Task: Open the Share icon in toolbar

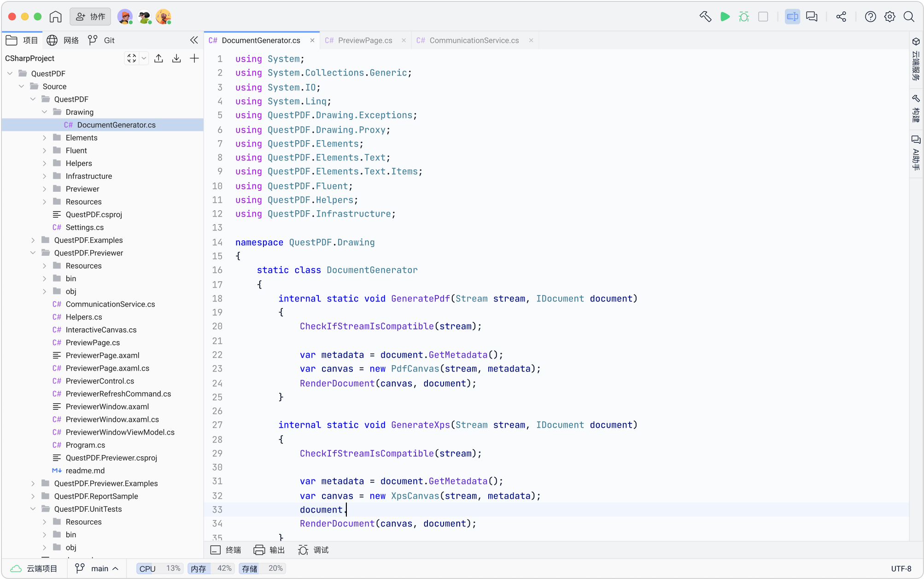Action: pyautogui.click(x=841, y=17)
